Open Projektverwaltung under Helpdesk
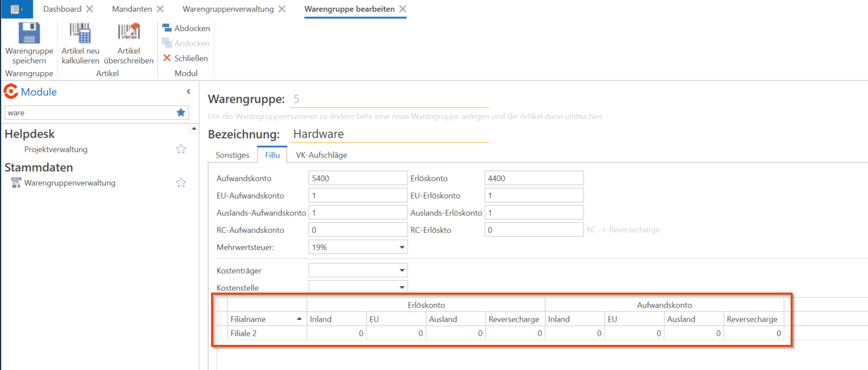 tap(56, 150)
